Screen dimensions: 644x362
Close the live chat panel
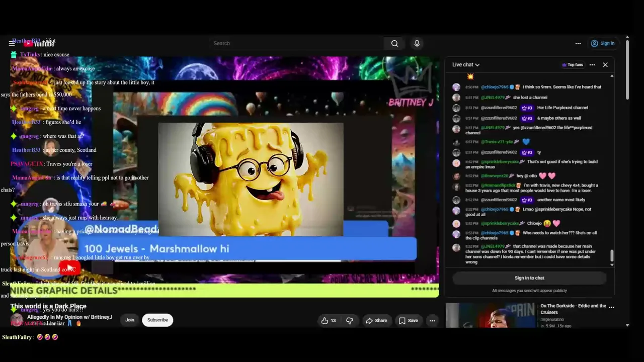pos(605,65)
